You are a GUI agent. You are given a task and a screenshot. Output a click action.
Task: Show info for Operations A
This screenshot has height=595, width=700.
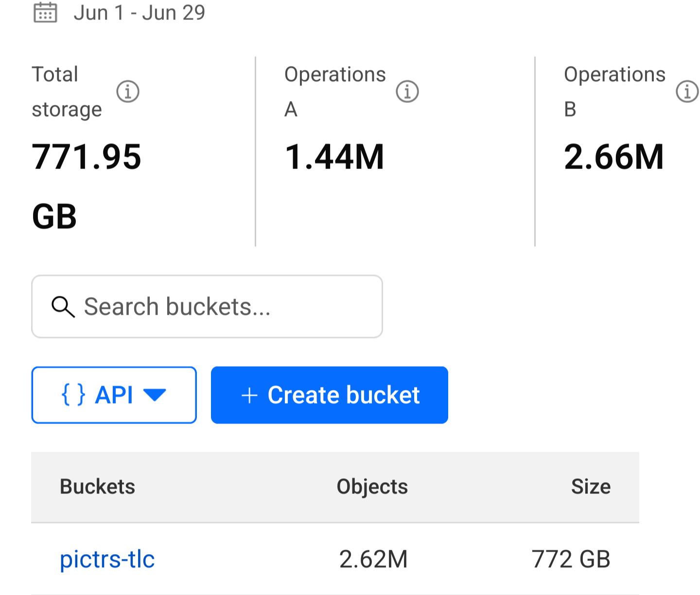click(x=407, y=91)
